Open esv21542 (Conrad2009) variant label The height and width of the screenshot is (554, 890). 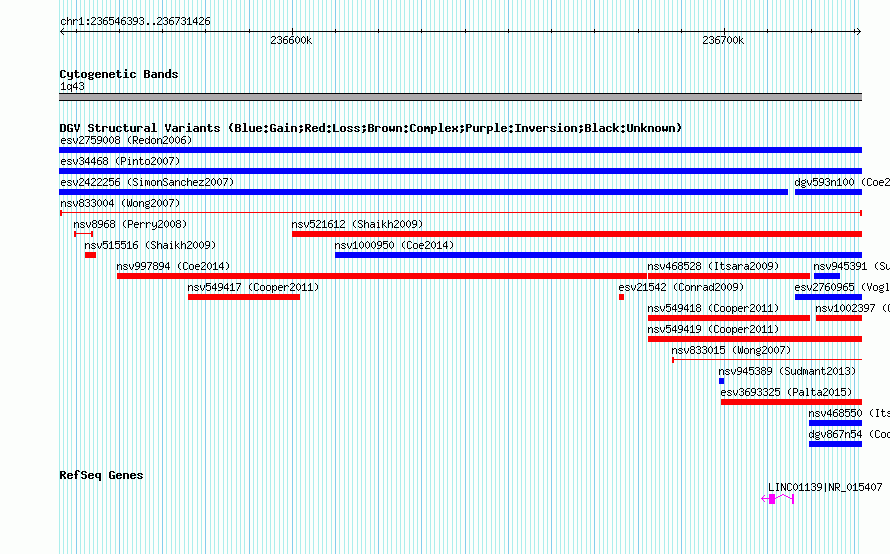pyautogui.click(x=681, y=287)
